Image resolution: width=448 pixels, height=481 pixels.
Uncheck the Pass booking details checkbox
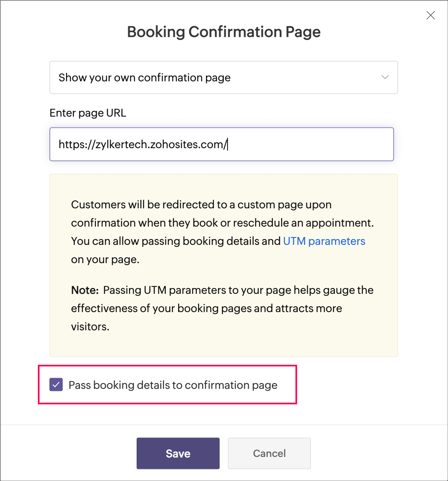(56, 385)
